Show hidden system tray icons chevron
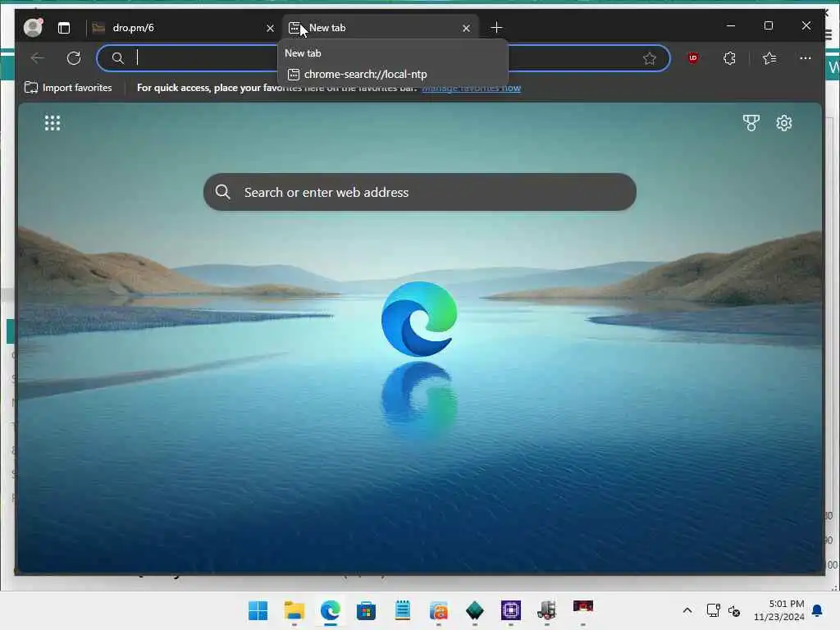Image resolution: width=840 pixels, height=630 pixels. tap(687, 610)
